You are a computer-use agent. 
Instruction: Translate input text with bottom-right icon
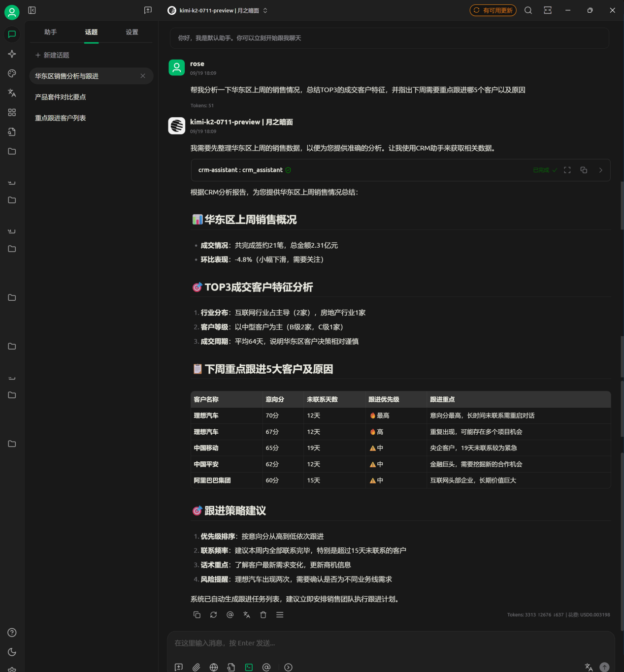(x=589, y=667)
